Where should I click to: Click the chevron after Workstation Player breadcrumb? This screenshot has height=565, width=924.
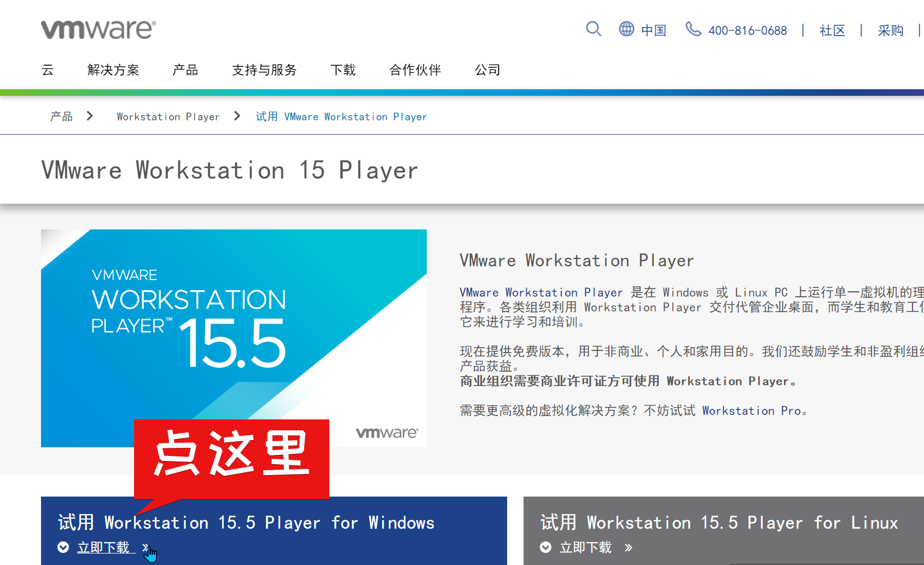point(237,116)
